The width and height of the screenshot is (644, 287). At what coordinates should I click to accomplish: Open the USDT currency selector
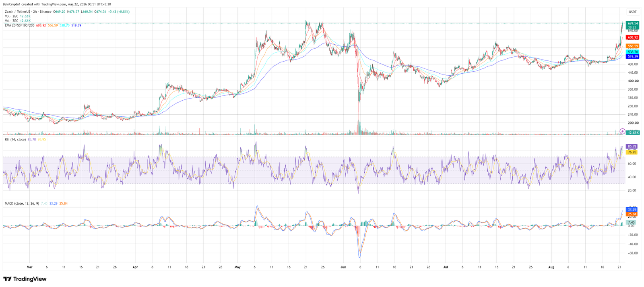pyautogui.click(x=633, y=12)
